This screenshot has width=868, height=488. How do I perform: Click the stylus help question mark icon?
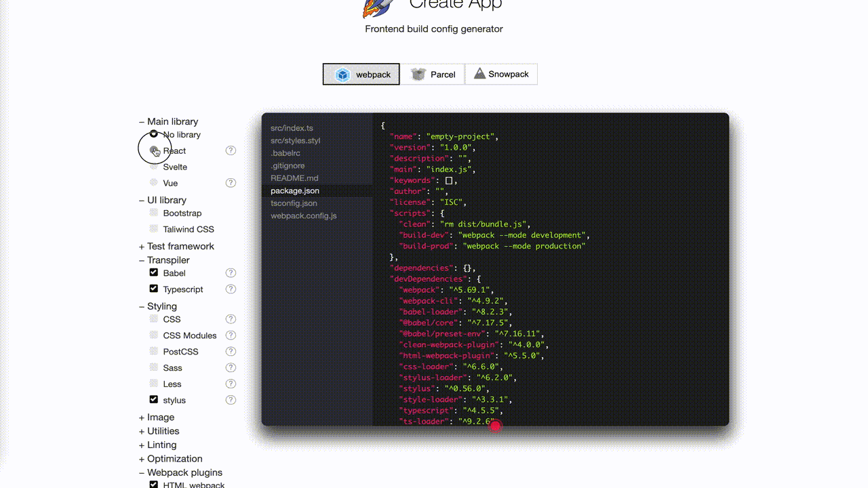tap(231, 400)
